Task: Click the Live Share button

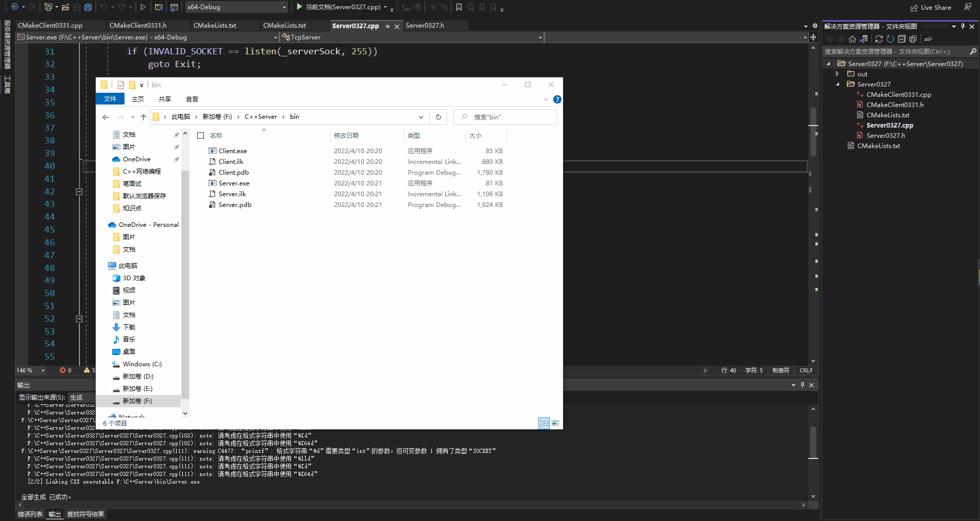Action: point(931,7)
